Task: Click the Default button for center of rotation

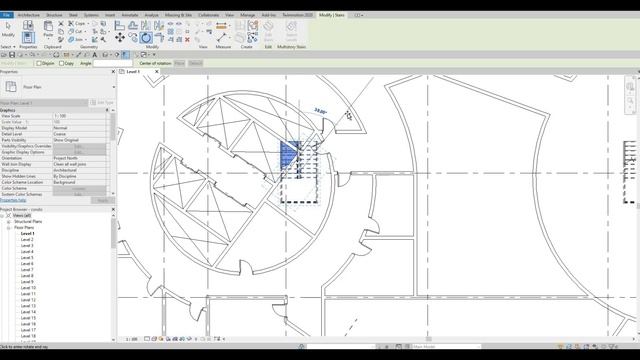Action: (195, 64)
